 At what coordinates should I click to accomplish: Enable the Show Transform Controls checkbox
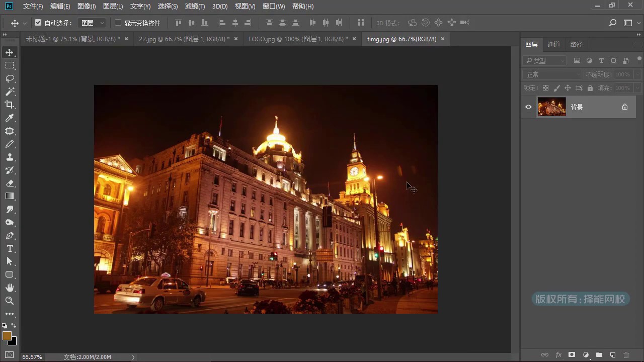pos(118,23)
